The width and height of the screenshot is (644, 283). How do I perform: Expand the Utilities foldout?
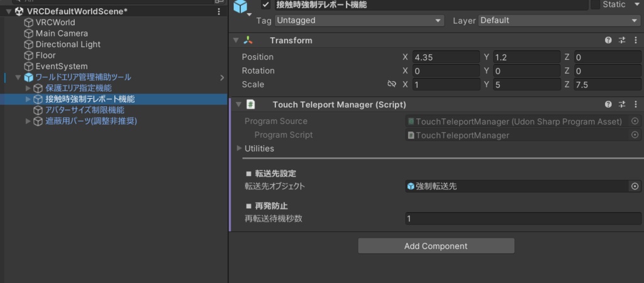point(239,148)
